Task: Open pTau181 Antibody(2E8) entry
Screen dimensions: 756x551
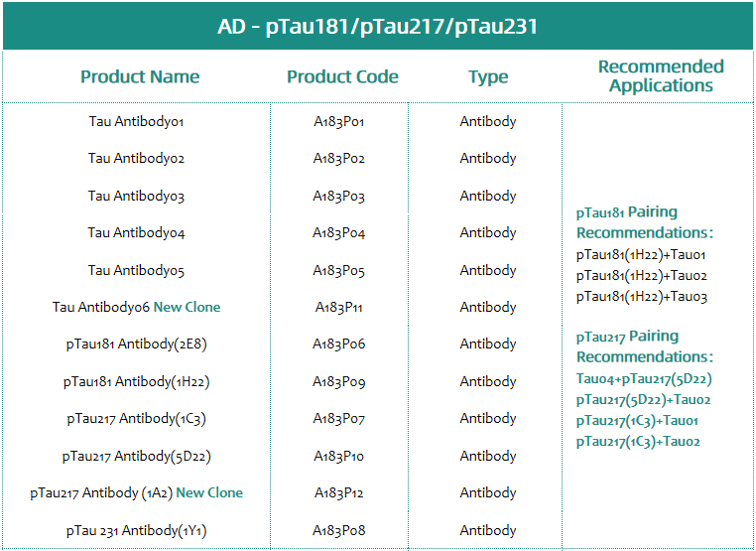Action: tap(137, 344)
